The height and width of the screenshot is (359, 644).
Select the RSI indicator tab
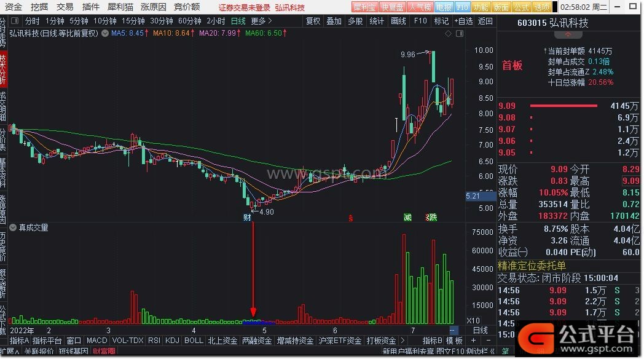pos(154,341)
